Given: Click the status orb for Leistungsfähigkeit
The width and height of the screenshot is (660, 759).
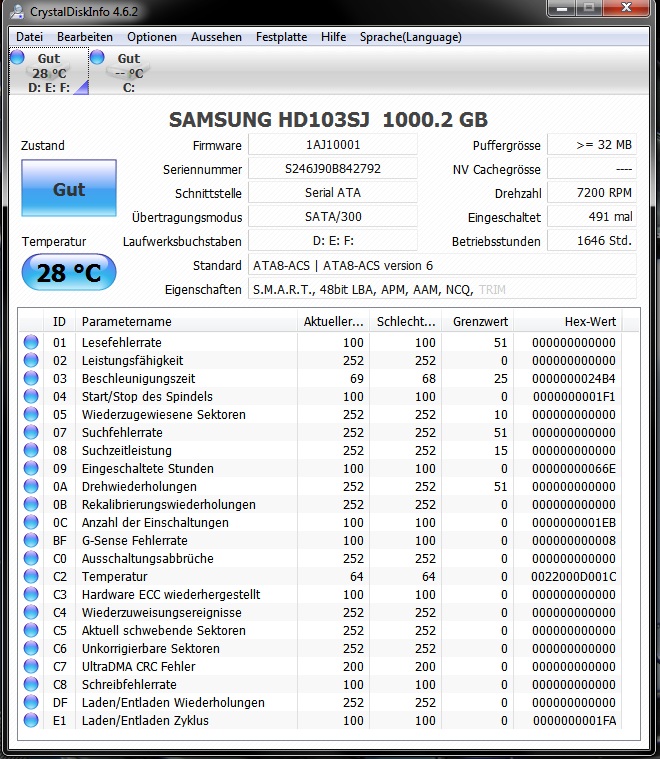Looking at the screenshot, I should [x=31, y=360].
